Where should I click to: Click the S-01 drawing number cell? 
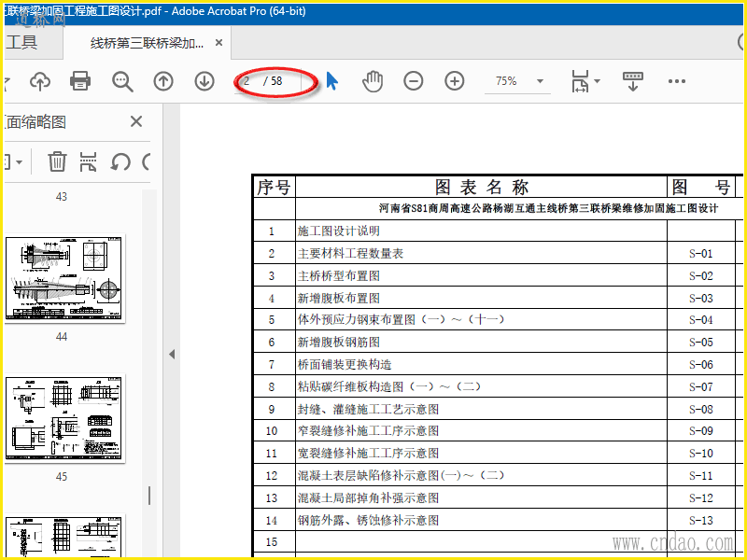click(701, 253)
